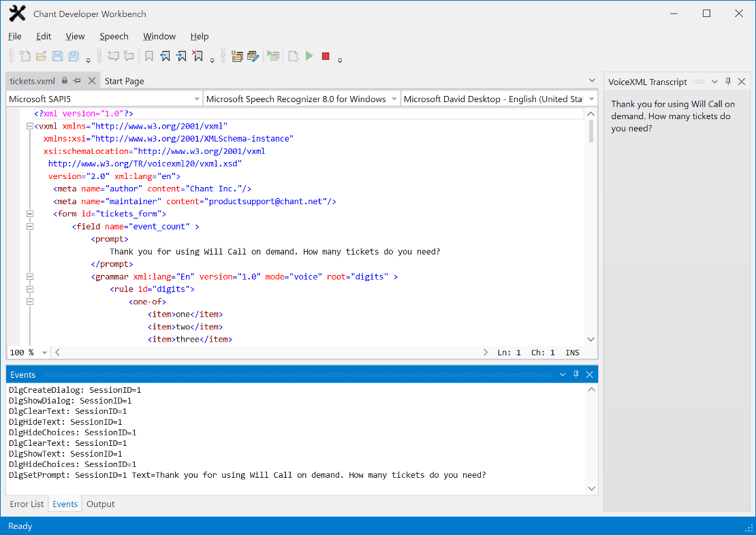This screenshot has width=756, height=535.
Task: Select the Events bottom tab
Action: tap(65, 504)
